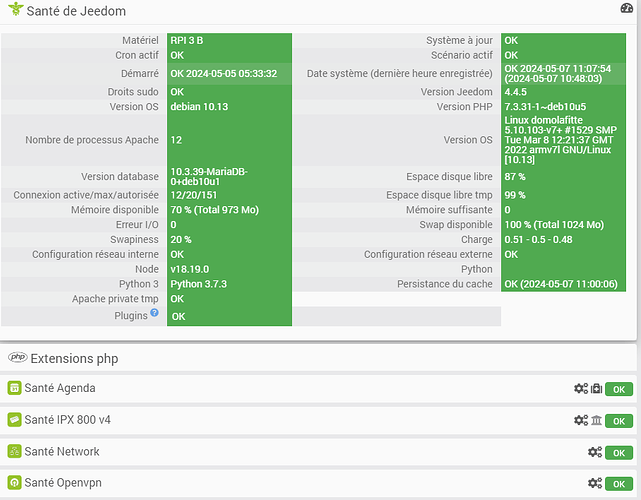
Task: Click the Openvpn plugin icon
Action: click(15, 484)
